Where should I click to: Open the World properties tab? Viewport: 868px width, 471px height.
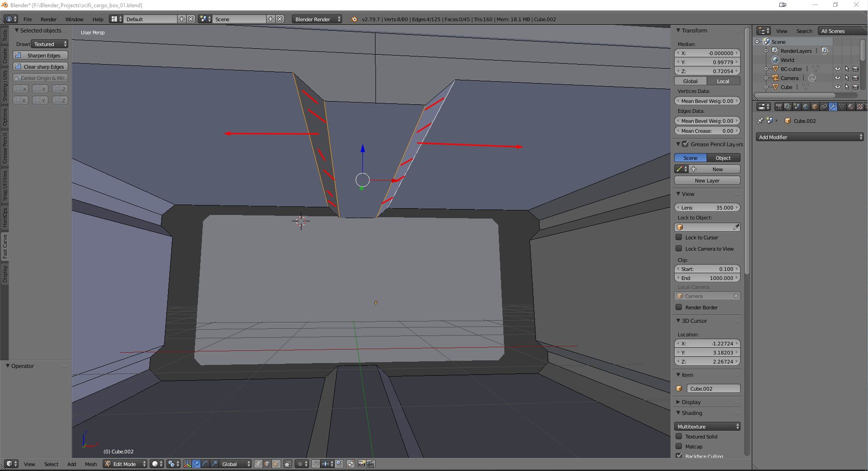(x=806, y=107)
